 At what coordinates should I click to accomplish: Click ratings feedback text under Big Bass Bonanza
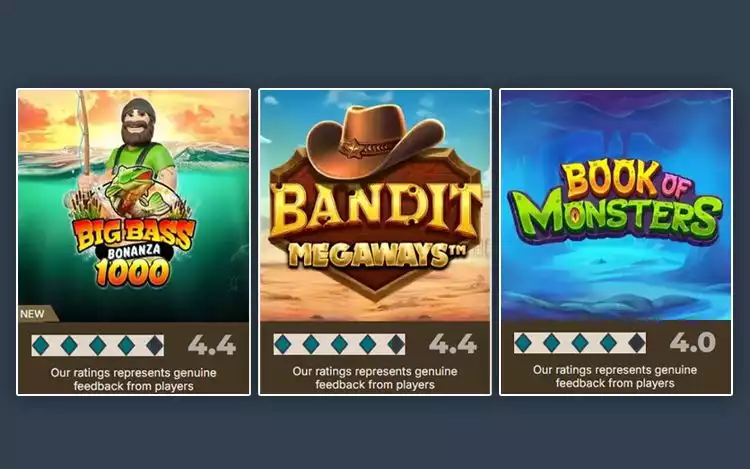click(x=133, y=379)
